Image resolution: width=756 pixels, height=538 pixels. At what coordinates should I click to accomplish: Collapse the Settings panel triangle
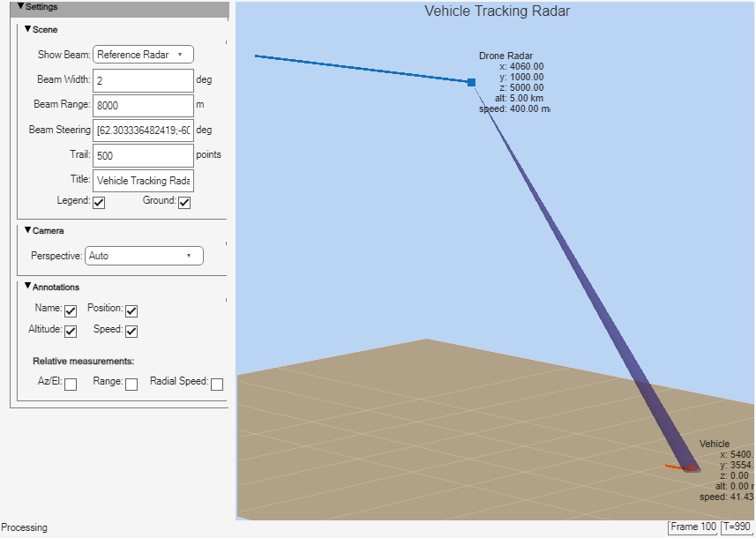pyautogui.click(x=21, y=6)
